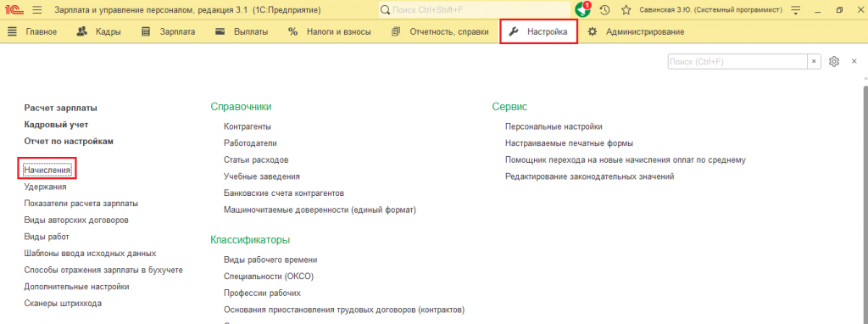Open the Виды работ link

pyautogui.click(x=47, y=237)
